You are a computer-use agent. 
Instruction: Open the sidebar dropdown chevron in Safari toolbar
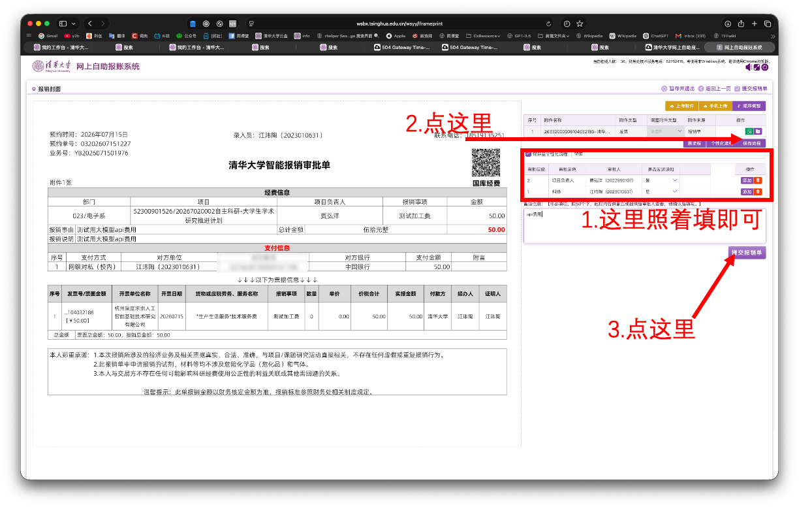point(72,24)
